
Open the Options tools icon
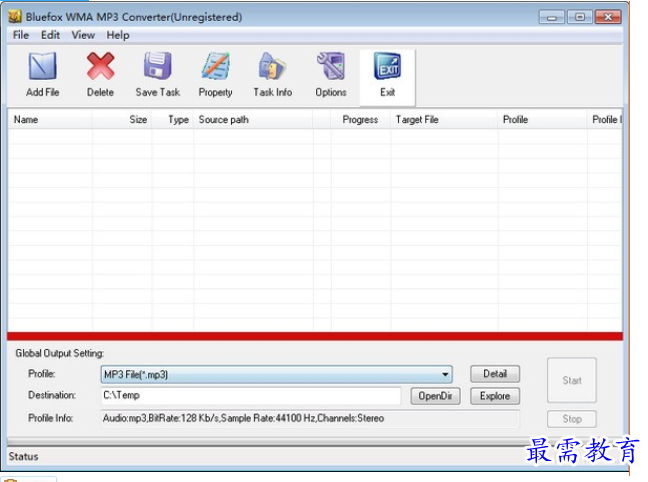331,66
